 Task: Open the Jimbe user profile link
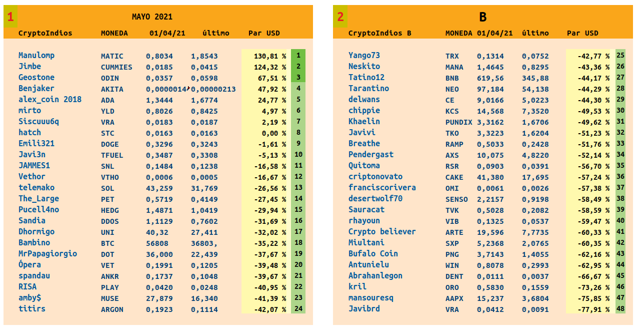[x=29, y=67]
